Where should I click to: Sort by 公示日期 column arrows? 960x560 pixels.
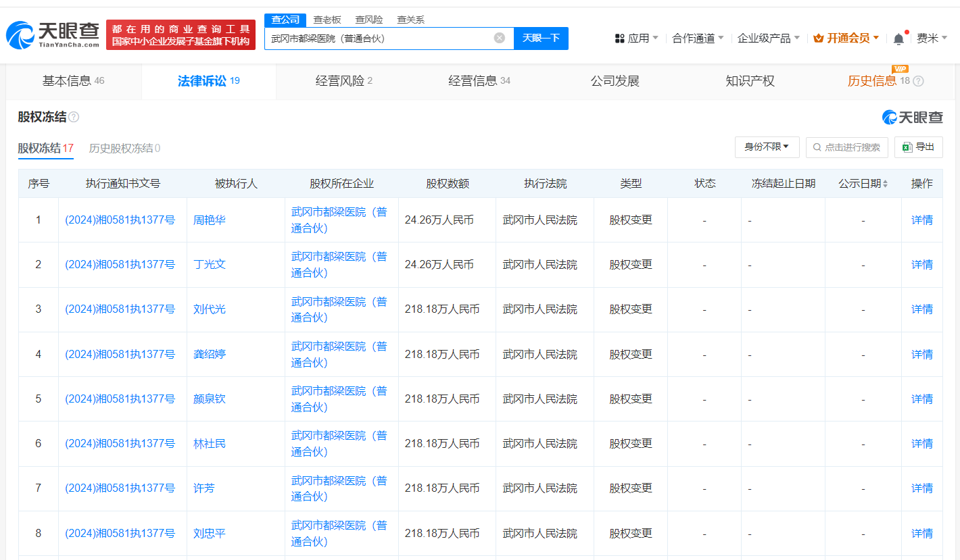(886, 184)
